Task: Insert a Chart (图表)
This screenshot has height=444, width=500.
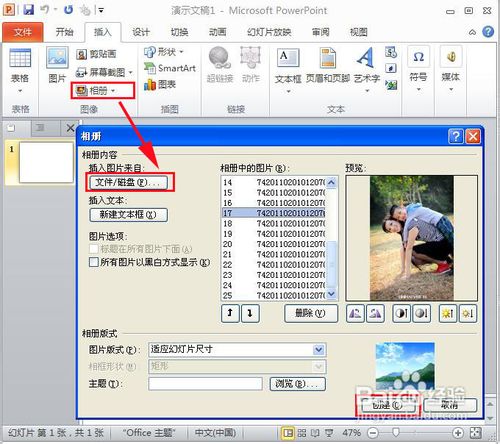Action: pos(160,85)
